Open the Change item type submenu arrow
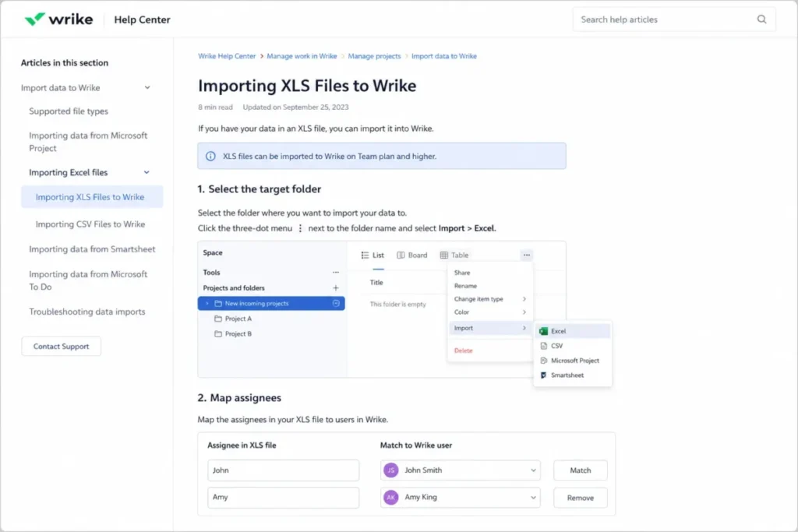This screenshot has width=798, height=532. point(524,299)
